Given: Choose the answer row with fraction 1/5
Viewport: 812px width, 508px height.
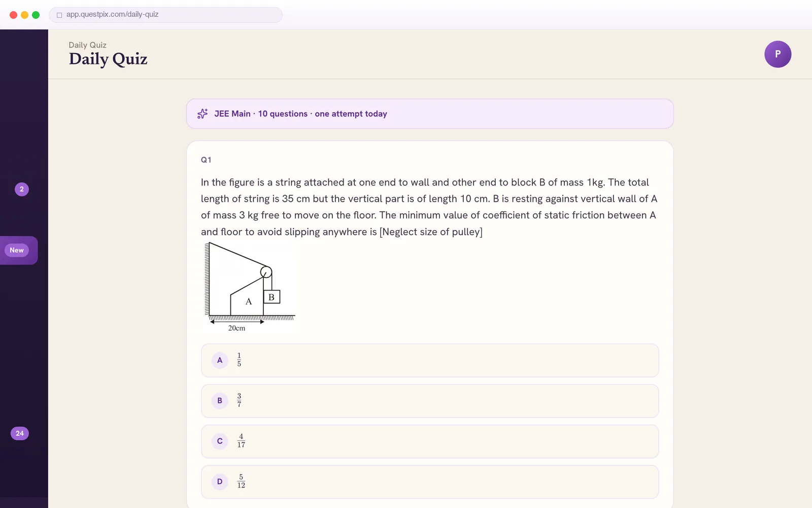Looking at the screenshot, I should 430,360.
